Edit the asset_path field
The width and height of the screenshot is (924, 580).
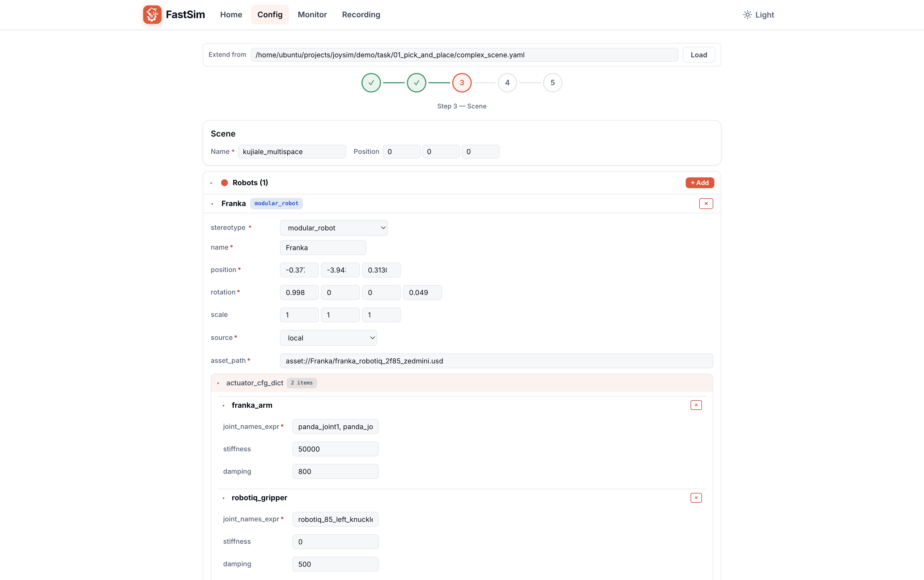[x=496, y=361]
